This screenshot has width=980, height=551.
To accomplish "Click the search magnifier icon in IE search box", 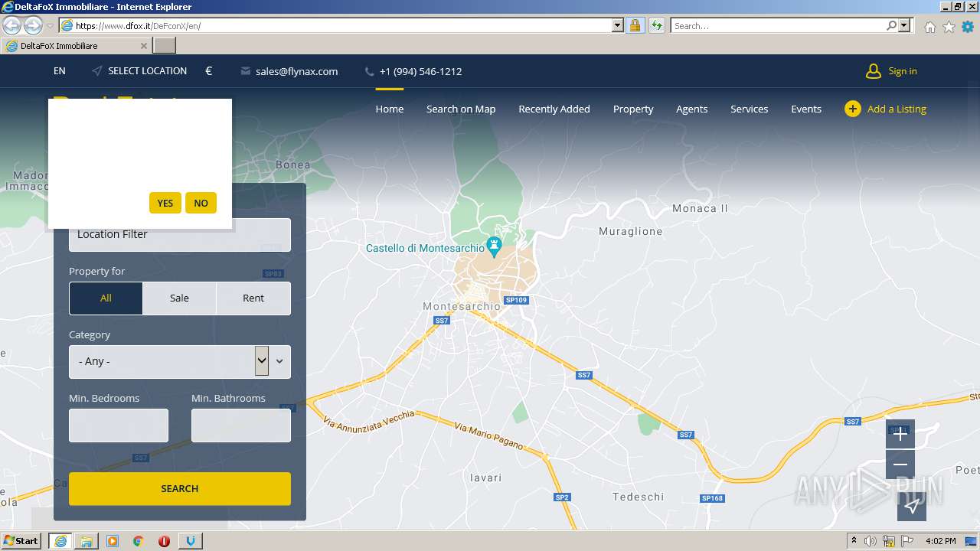I will click(x=891, y=25).
